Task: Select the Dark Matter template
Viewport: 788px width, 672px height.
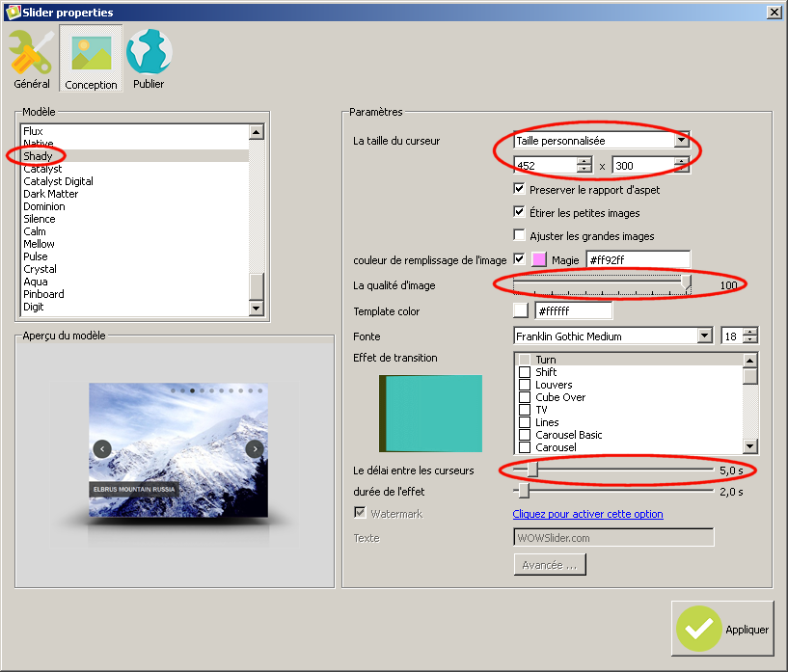Action: point(134,194)
